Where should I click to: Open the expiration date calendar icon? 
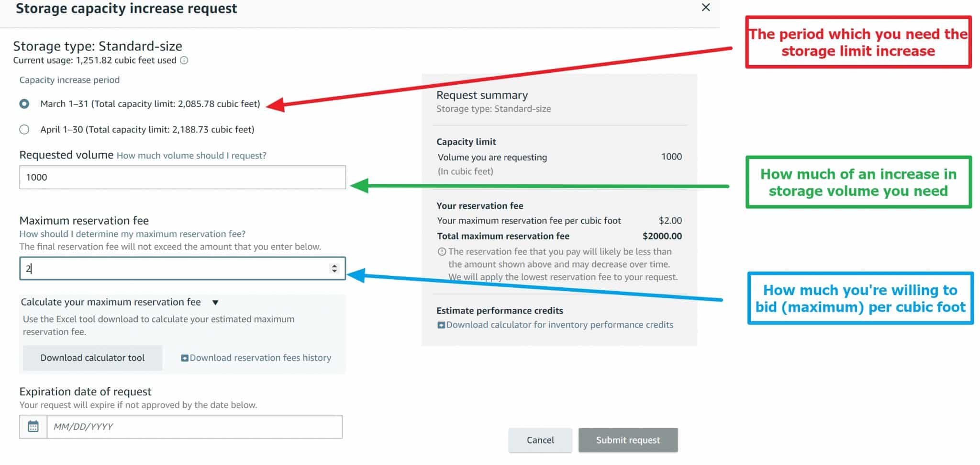tap(33, 426)
